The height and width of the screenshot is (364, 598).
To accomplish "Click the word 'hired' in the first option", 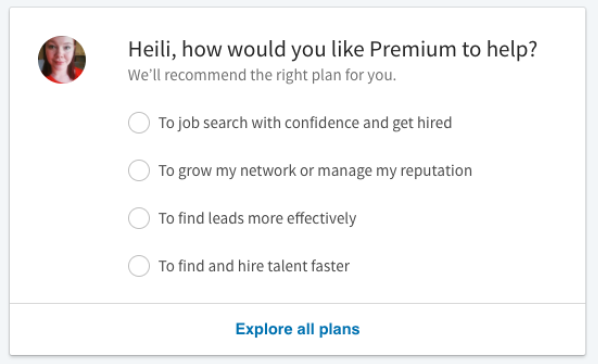I will [434, 123].
